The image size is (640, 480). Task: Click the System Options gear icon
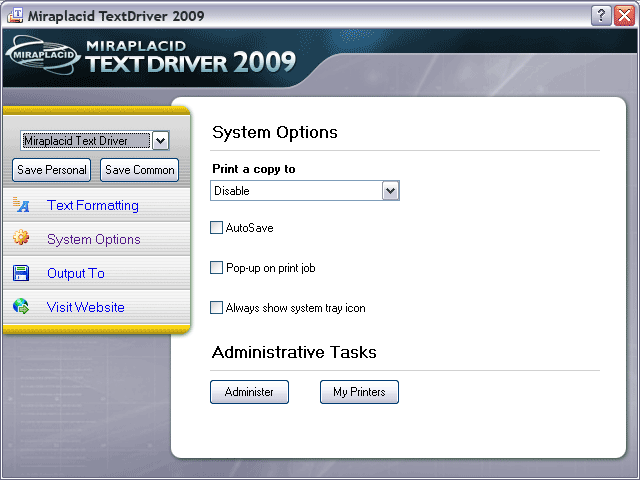[21, 237]
